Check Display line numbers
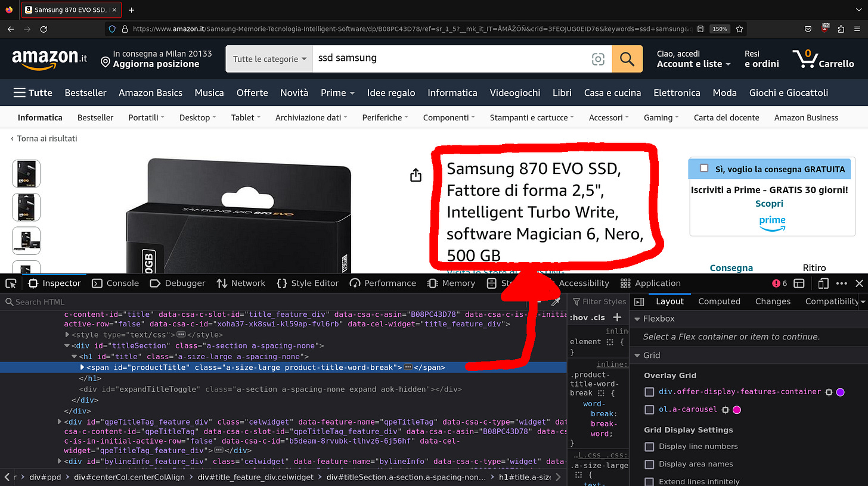Image resolution: width=868 pixels, height=486 pixels. 649,447
